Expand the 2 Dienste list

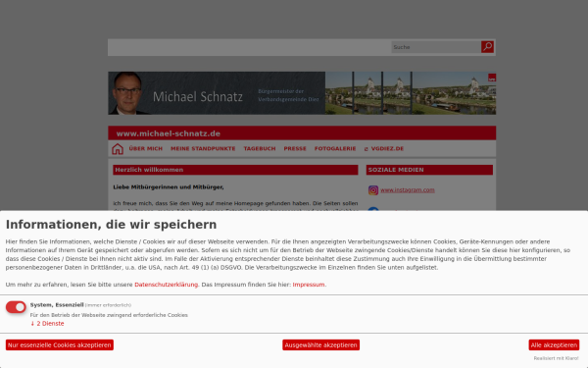tap(47, 323)
